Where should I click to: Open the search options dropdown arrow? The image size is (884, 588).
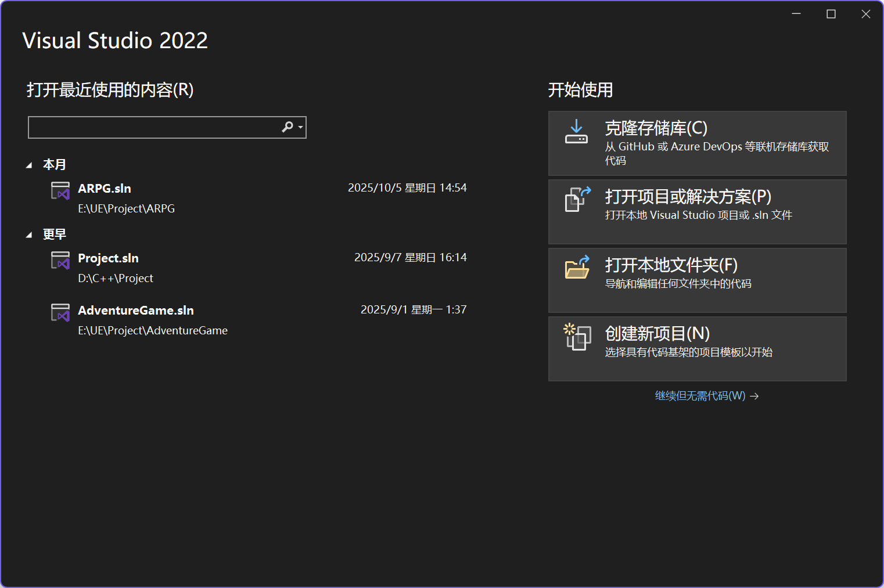click(298, 127)
